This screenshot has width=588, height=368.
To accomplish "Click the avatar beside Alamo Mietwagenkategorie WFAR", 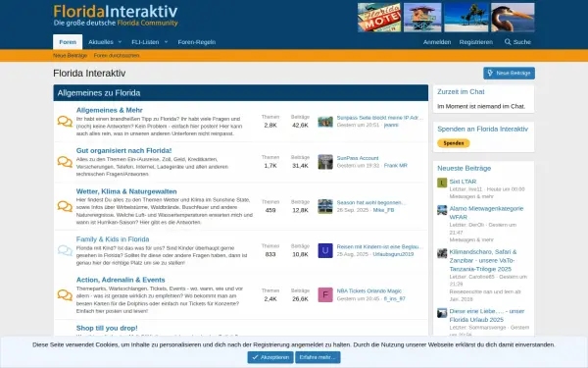I will [x=442, y=210].
